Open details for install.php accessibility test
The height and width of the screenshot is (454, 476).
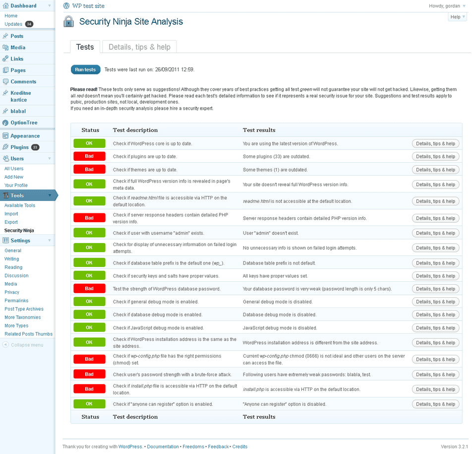(x=435, y=389)
